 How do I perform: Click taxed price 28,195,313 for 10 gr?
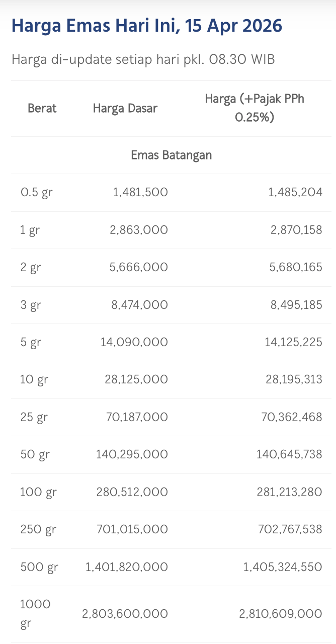tap(294, 380)
